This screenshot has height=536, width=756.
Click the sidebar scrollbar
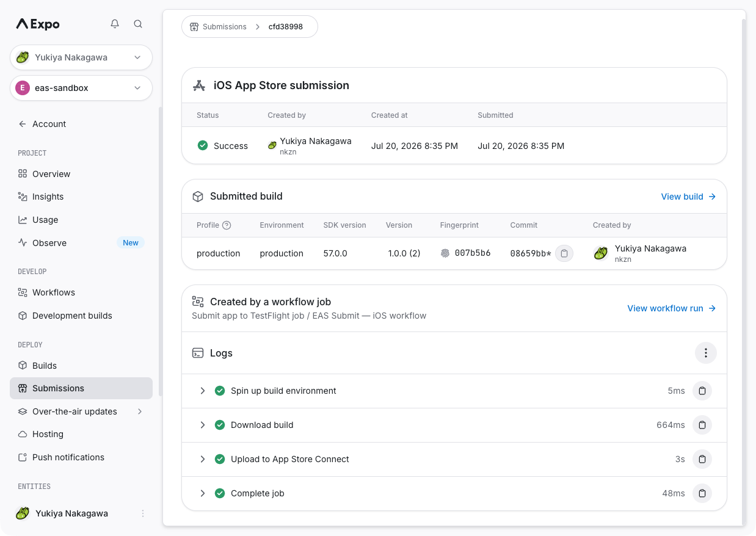[160, 252]
